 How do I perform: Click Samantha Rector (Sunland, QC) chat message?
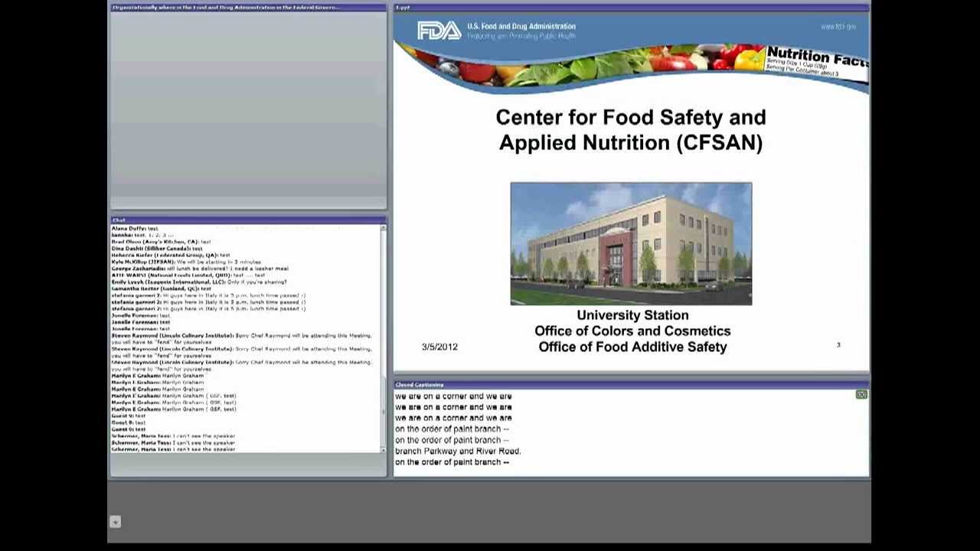[161, 289]
